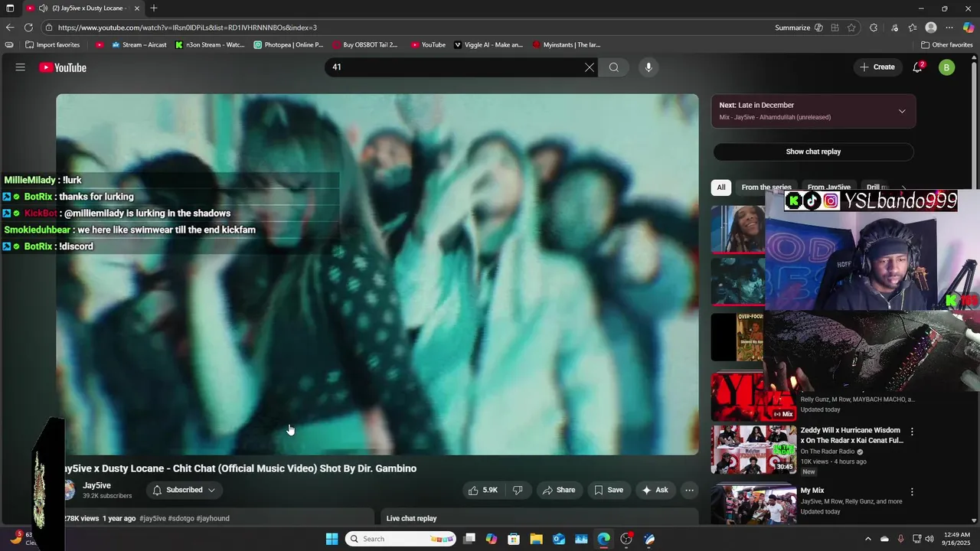Select the From Jay5ive chip
This screenshot has height=551, width=980.
[829, 187]
